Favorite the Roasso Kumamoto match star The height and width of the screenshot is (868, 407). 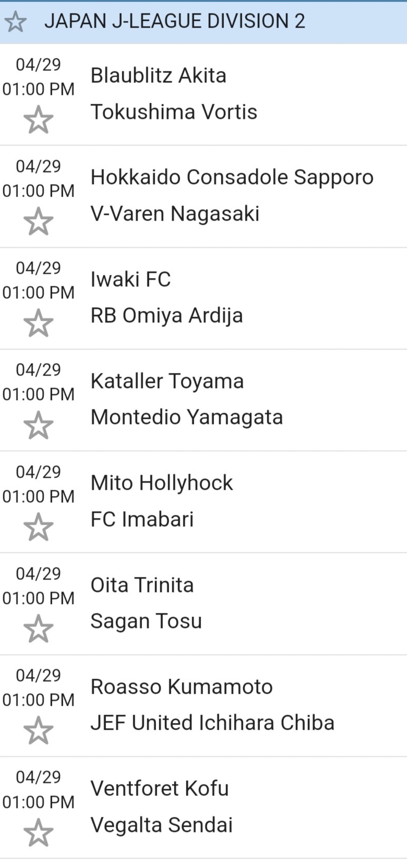pos(39,730)
